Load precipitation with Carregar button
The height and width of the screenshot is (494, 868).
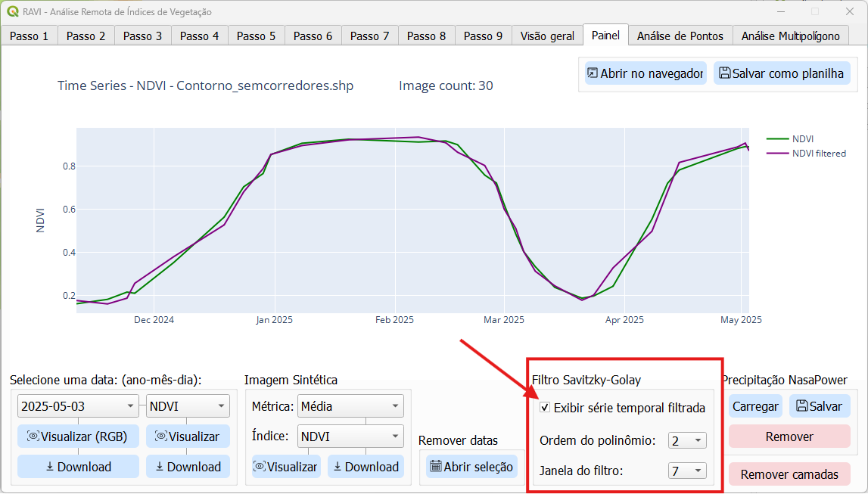point(754,406)
